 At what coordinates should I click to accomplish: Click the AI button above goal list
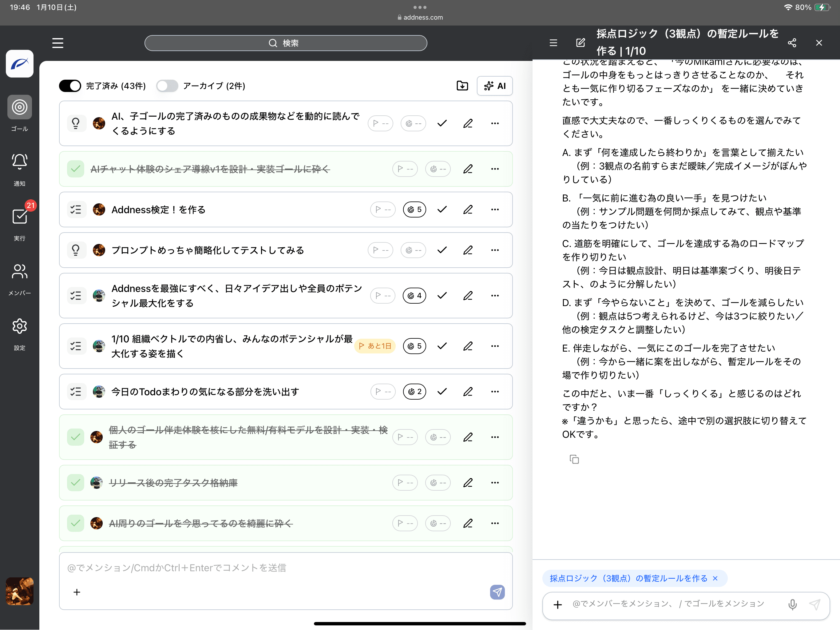[x=494, y=86]
